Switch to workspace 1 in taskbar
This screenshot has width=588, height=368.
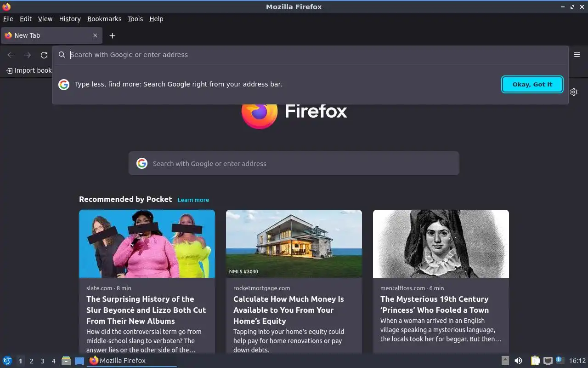coord(20,361)
